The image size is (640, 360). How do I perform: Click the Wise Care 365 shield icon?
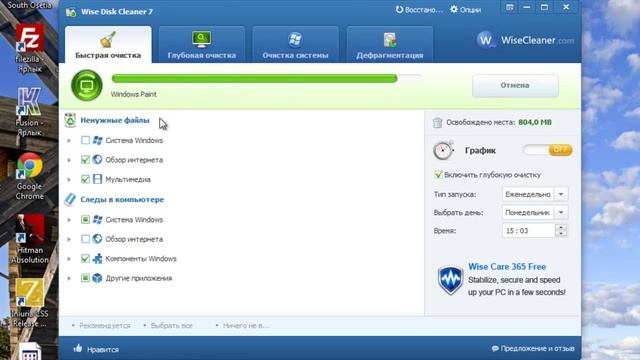tap(450, 280)
